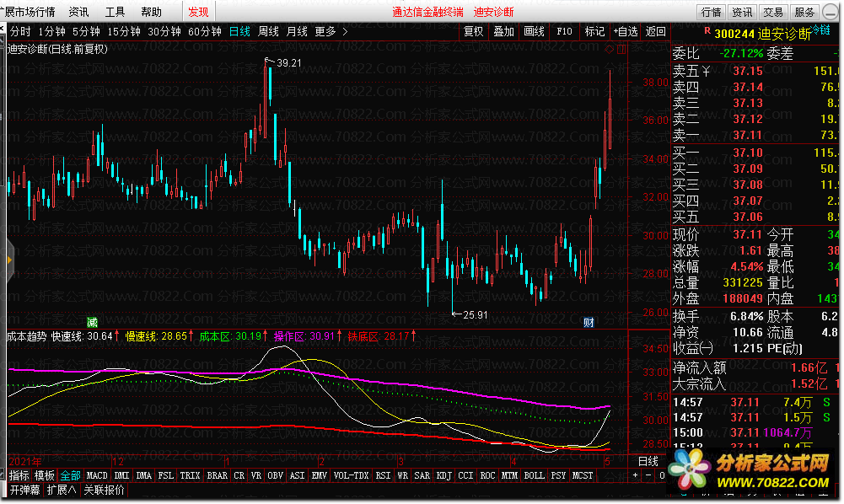844x504 pixels.
Task: Select the 日线 daily period
Action: [x=239, y=32]
